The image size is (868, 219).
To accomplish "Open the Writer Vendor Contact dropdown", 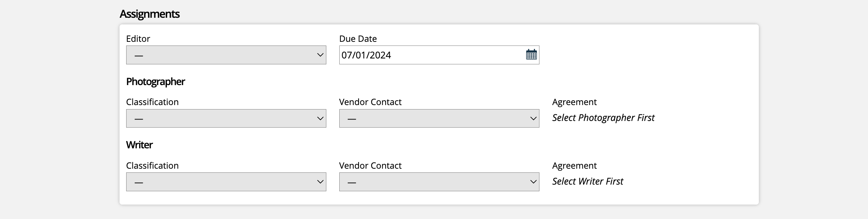I will pos(439,182).
